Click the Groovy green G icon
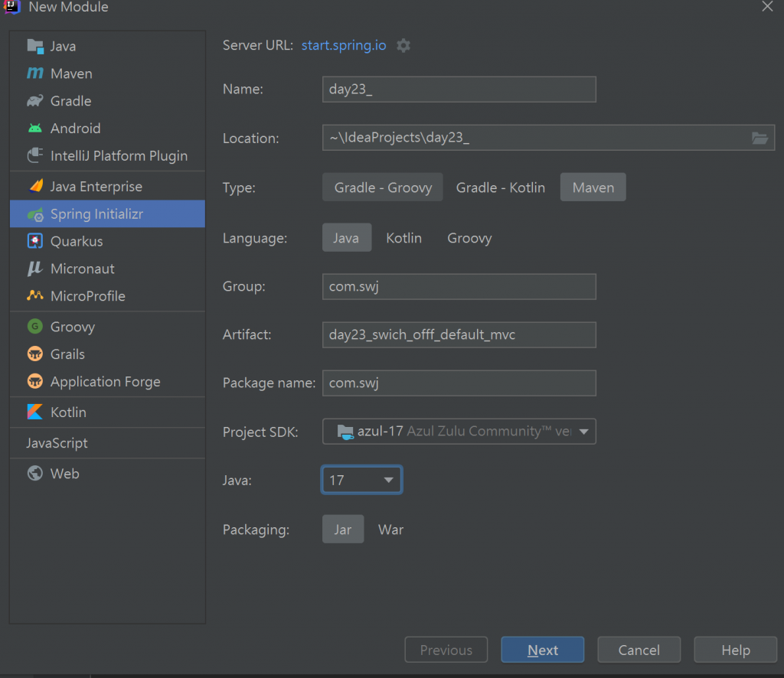 (35, 326)
